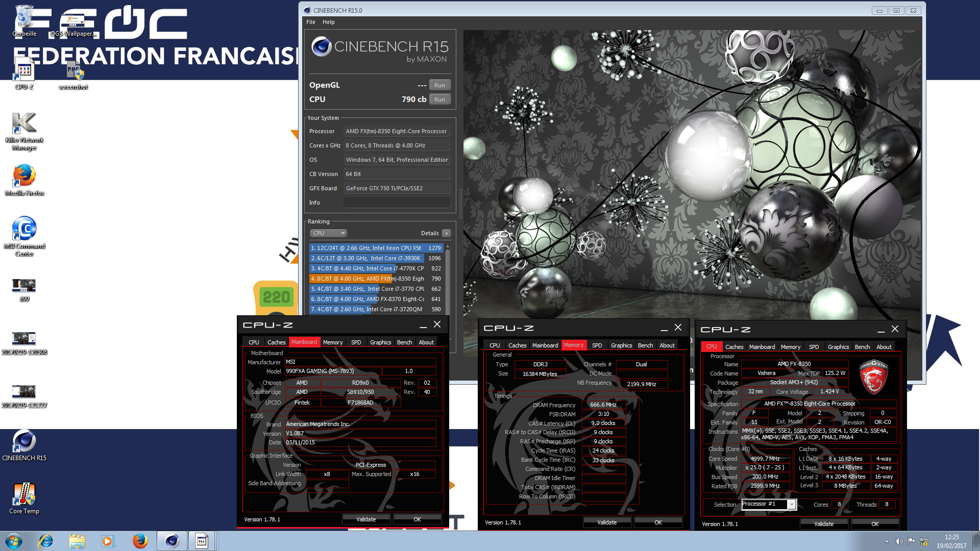Open Mainboard tab in Memory CPU-Z window

click(x=545, y=345)
